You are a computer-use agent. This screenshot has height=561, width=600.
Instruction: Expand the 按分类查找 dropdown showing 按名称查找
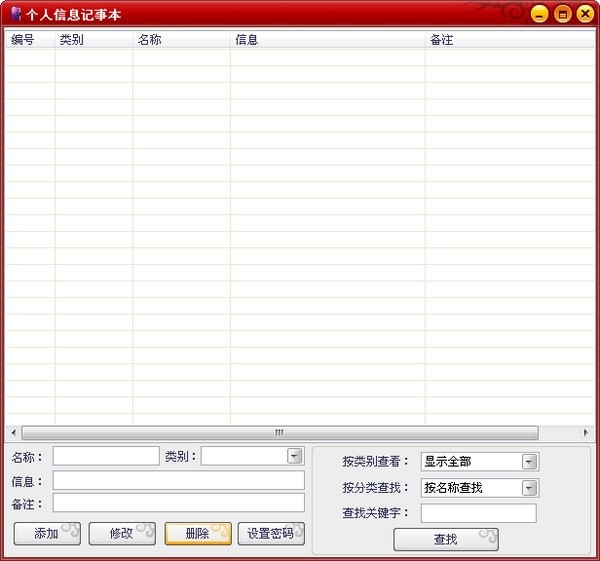[529, 488]
